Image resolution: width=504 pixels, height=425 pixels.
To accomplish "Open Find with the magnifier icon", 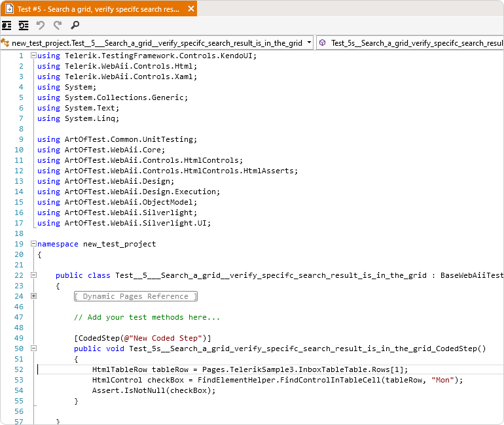I will [x=75, y=25].
